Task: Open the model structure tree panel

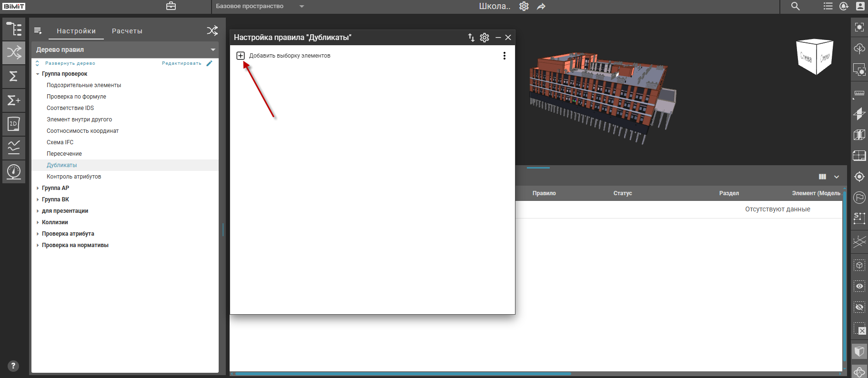Action: pos(14,29)
